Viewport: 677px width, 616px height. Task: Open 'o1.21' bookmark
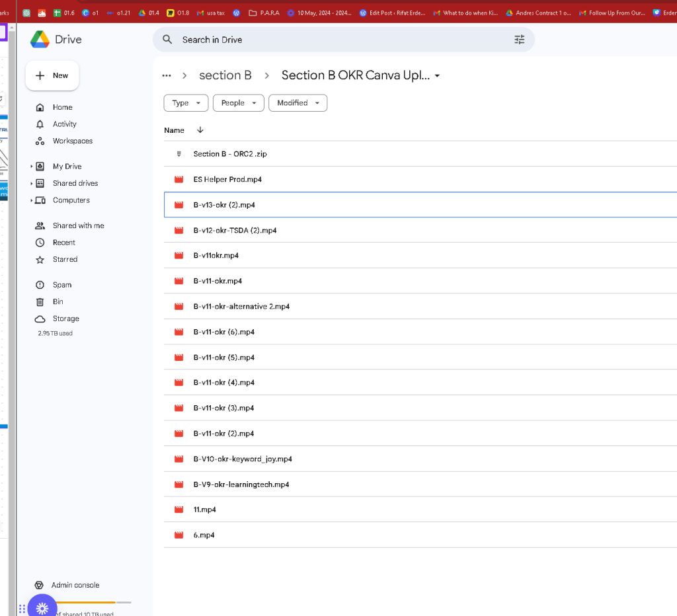click(119, 13)
